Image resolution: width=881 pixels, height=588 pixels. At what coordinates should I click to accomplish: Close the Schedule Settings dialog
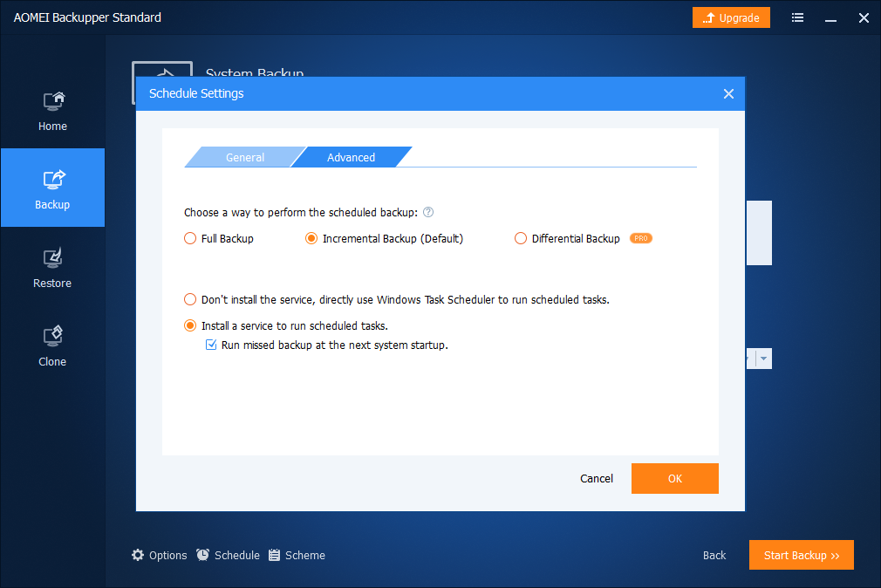728,94
